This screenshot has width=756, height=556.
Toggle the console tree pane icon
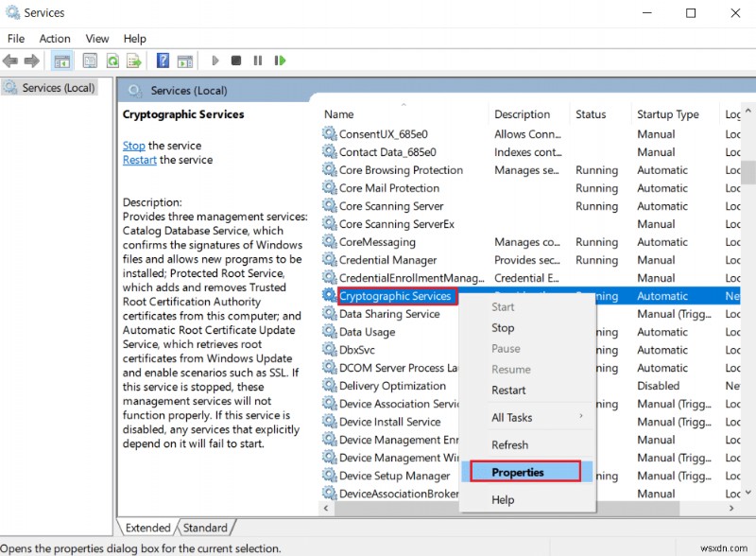tap(60, 60)
